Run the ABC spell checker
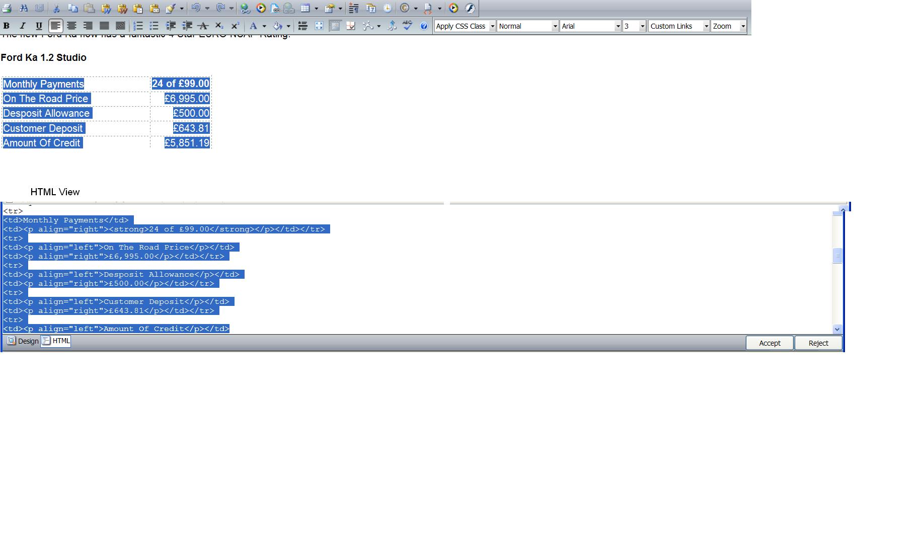Image resolution: width=924 pixels, height=560 pixels. pos(408,26)
